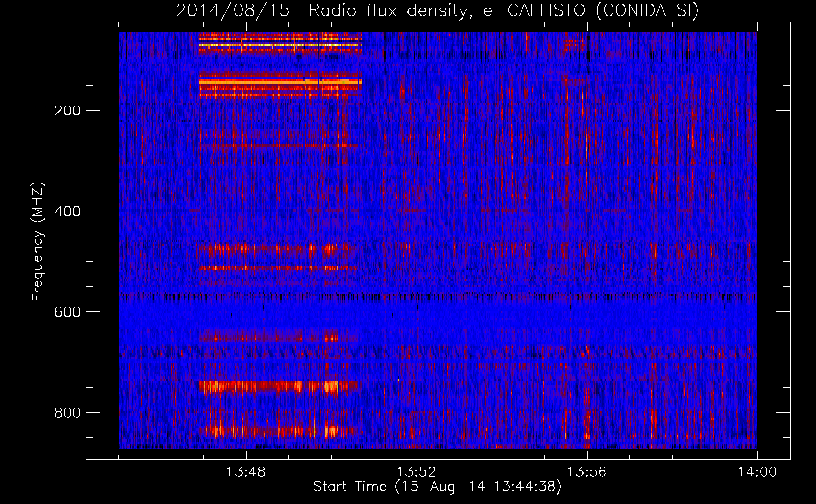Image resolution: width=816 pixels, height=504 pixels.
Task: Click the 13:56 time tick label
Action: pos(587,472)
